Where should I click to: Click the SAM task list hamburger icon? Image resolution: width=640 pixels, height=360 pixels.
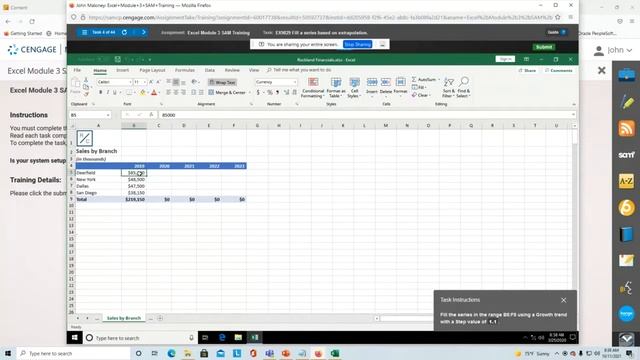pyautogui.click(x=84, y=32)
